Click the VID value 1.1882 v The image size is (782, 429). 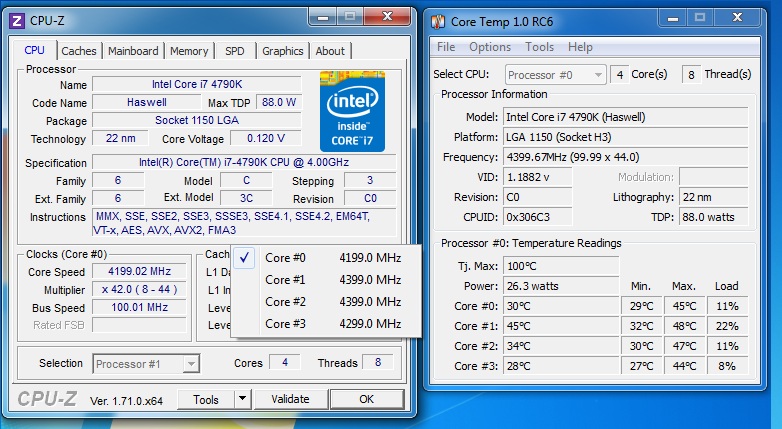(x=538, y=177)
